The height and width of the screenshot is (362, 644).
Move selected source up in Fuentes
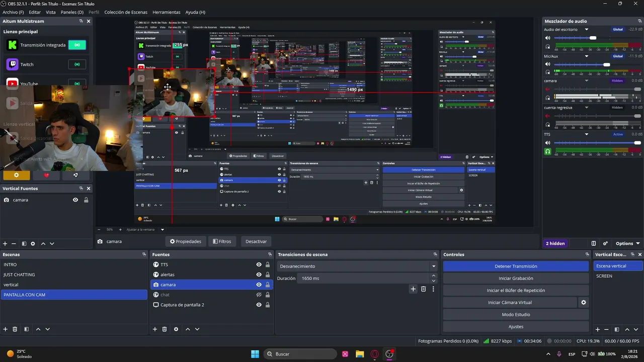(188, 329)
